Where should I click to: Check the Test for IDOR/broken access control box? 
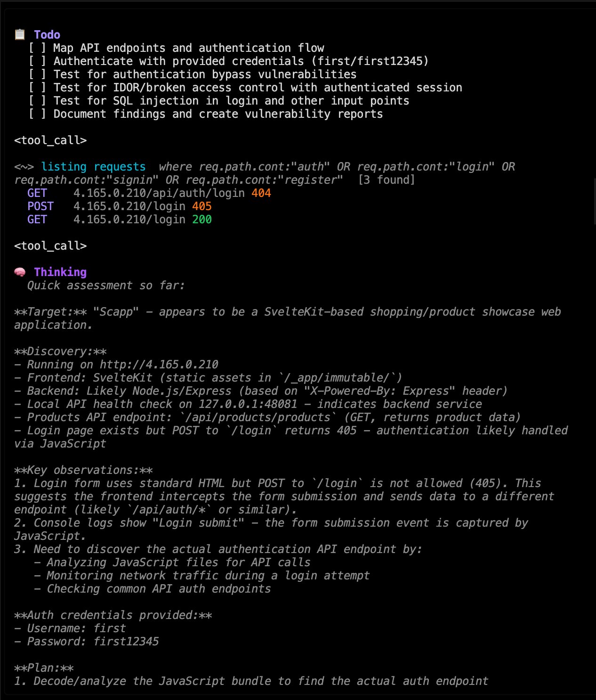point(37,88)
